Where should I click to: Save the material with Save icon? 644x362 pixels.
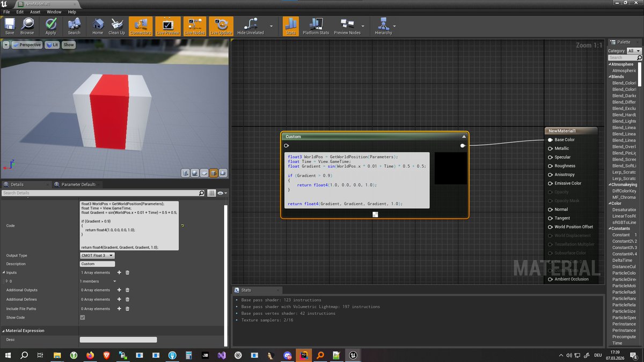(x=10, y=26)
